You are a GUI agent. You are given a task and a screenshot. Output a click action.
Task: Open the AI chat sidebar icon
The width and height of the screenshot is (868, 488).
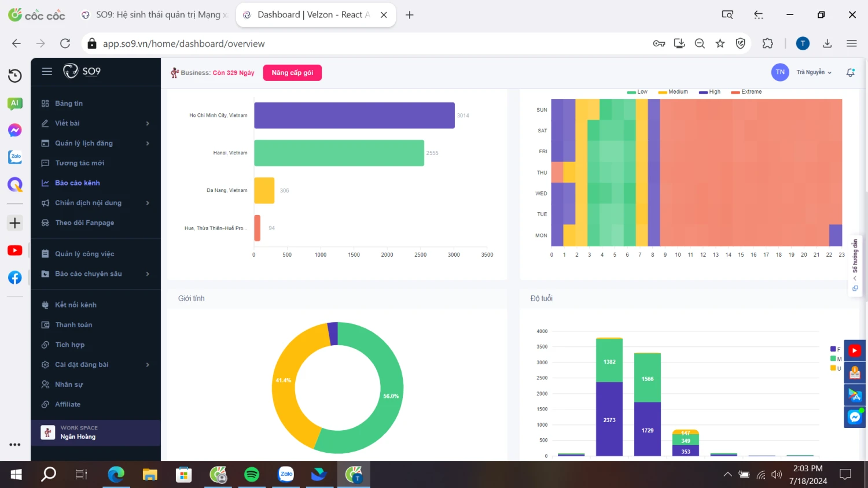(x=15, y=103)
